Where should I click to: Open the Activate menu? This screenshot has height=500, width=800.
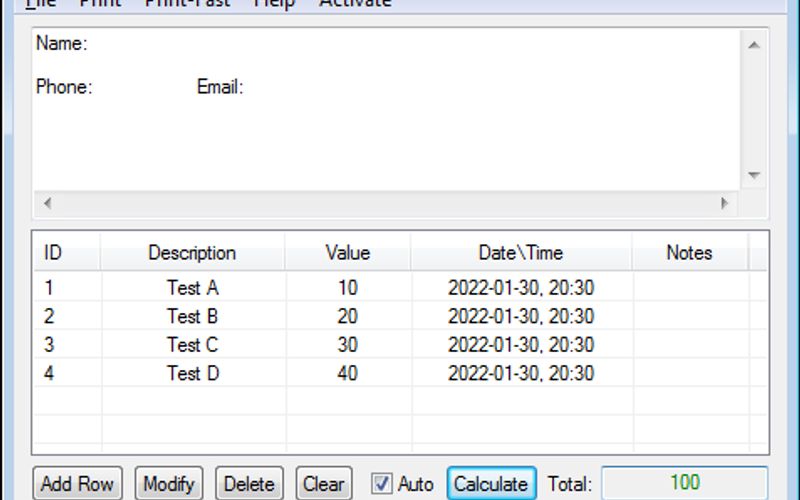[x=355, y=3]
